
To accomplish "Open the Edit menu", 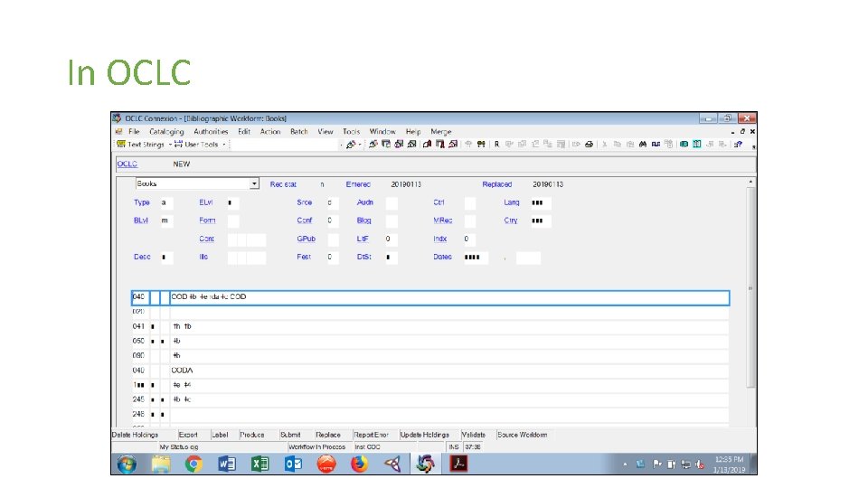I will coord(244,132).
